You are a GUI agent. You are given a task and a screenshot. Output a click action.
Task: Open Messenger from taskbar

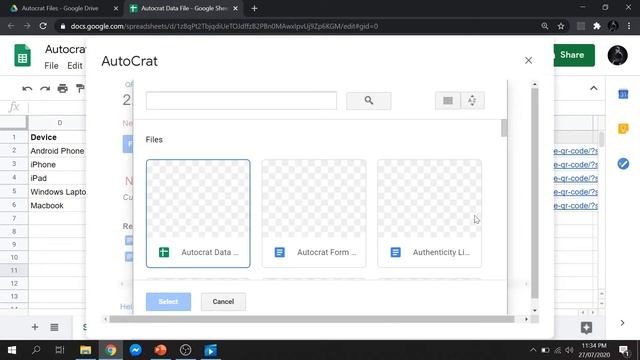136,350
